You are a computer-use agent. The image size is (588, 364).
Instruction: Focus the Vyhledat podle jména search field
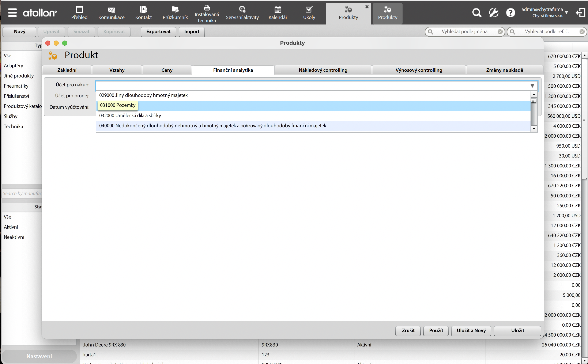pyautogui.click(x=464, y=31)
